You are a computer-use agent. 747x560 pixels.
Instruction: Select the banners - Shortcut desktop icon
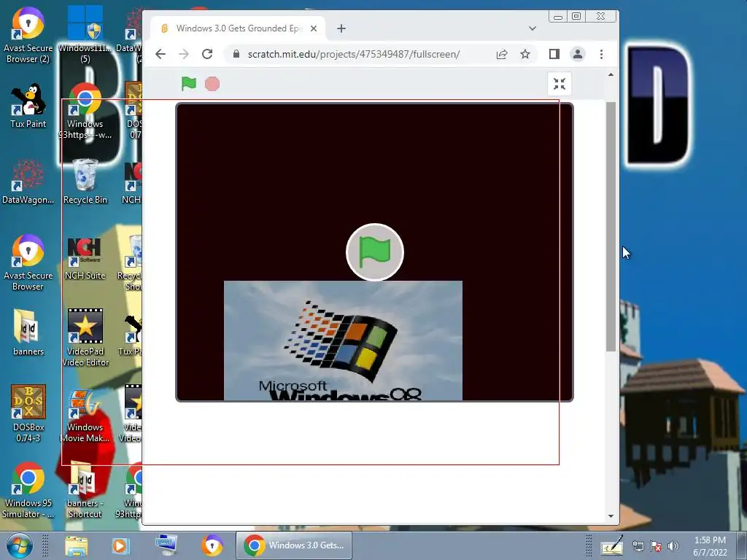(x=85, y=490)
